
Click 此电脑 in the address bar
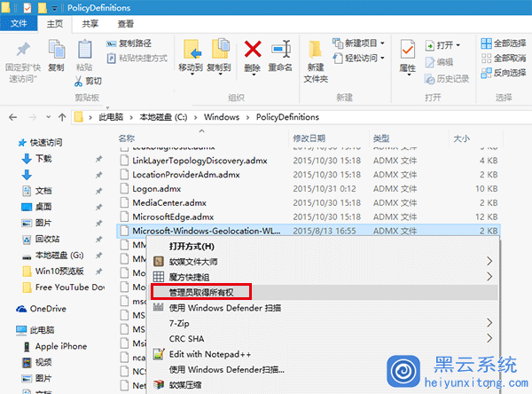[x=111, y=117]
